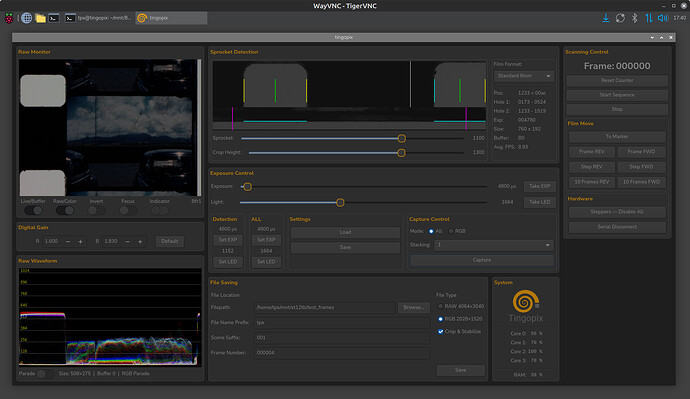Click Set LED under Detection
Viewport: 690px width, 399px height.
point(228,262)
